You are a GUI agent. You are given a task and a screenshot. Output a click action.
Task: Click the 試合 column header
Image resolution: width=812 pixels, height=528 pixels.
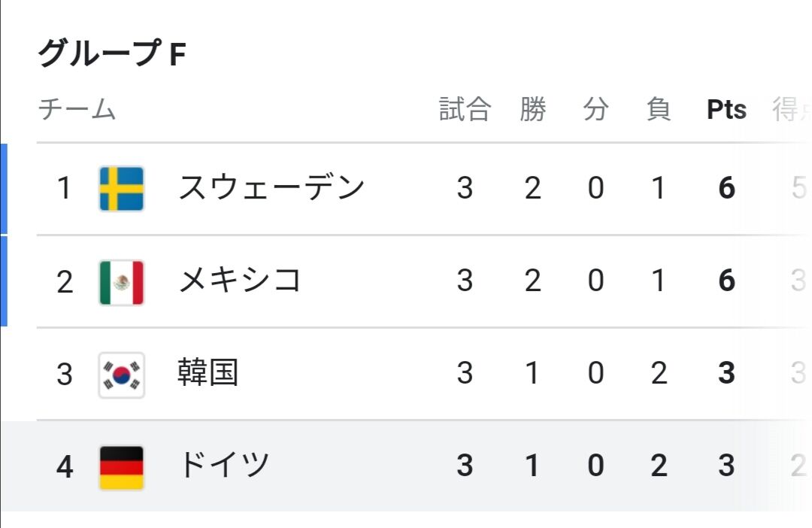[465, 109]
